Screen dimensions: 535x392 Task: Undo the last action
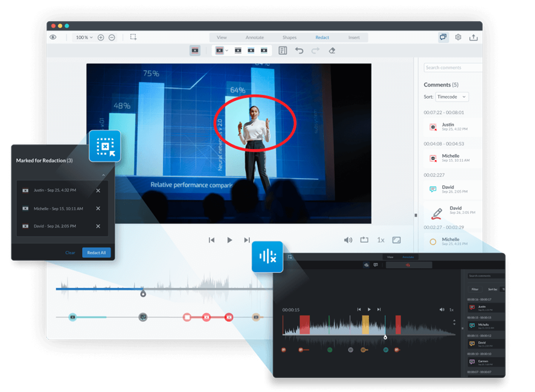tap(300, 51)
